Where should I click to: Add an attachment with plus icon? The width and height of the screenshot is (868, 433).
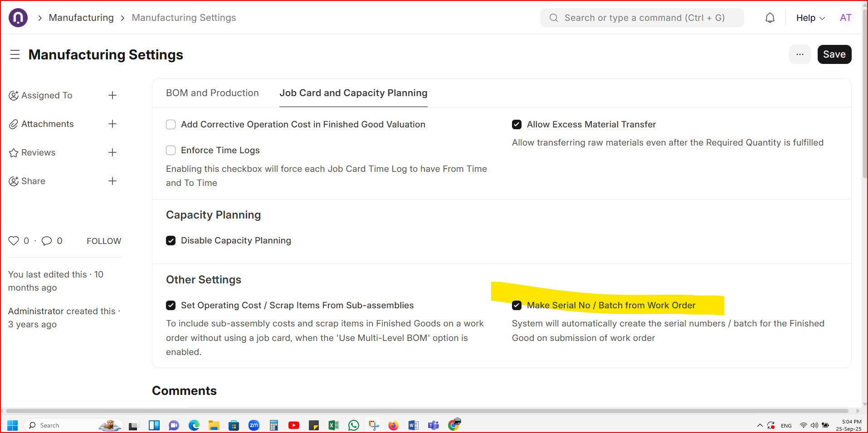coord(112,124)
